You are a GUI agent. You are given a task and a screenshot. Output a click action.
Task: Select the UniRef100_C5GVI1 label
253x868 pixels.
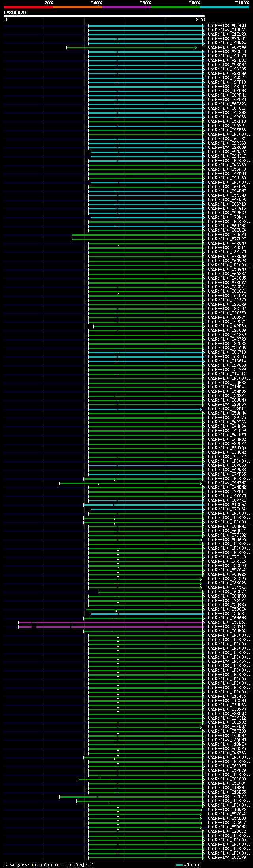point(227,626)
